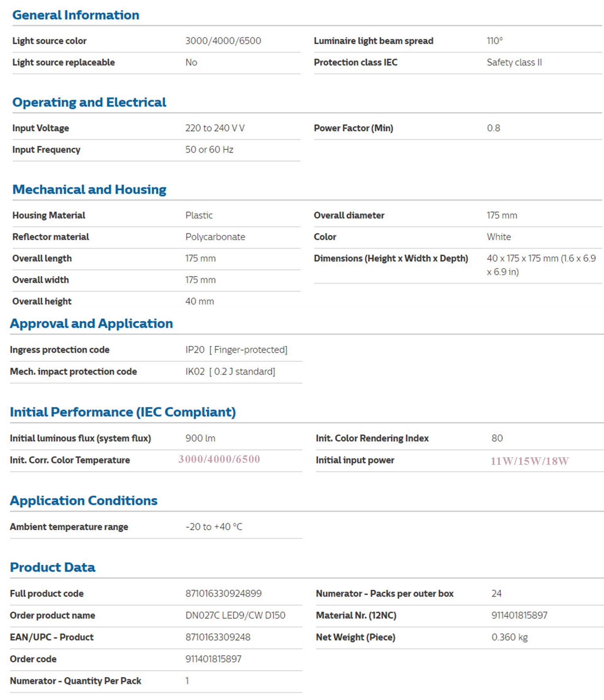Image resolution: width=604 pixels, height=700 pixels.
Task: Click the EAN/UPC - Product label
Action: (52, 637)
